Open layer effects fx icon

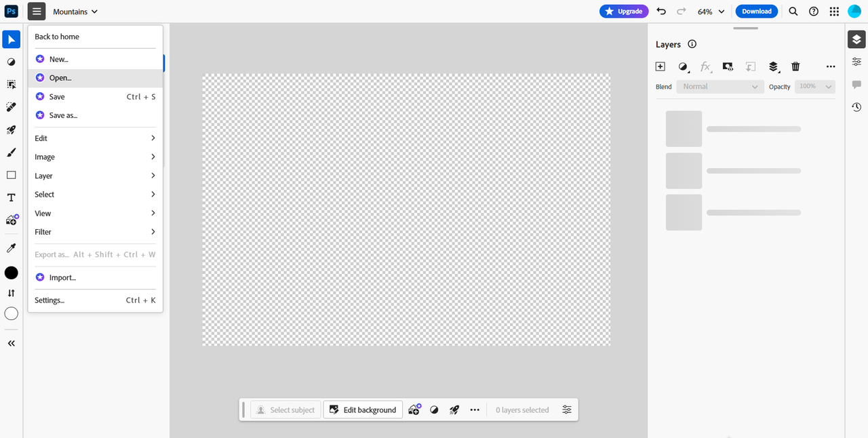(x=706, y=66)
